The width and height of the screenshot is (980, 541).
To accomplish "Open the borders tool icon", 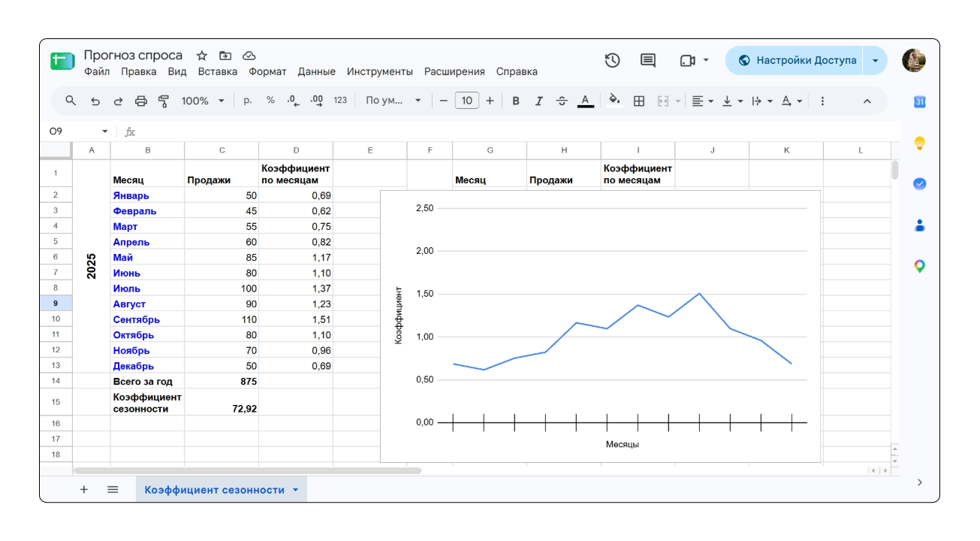I will click(x=639, y=101).
